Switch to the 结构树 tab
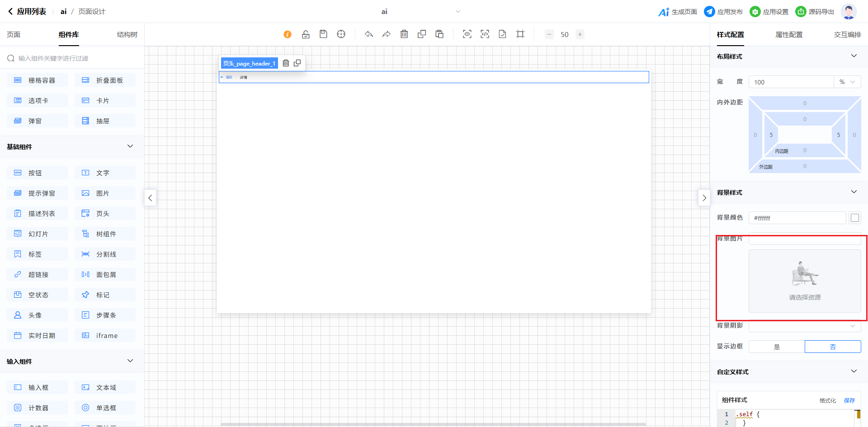This screenshot has height=427, width=868. click(127, 35)
